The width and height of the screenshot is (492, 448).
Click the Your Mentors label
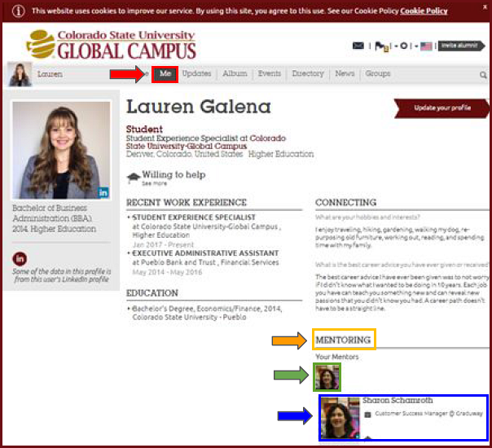click(x=337, y=357)
